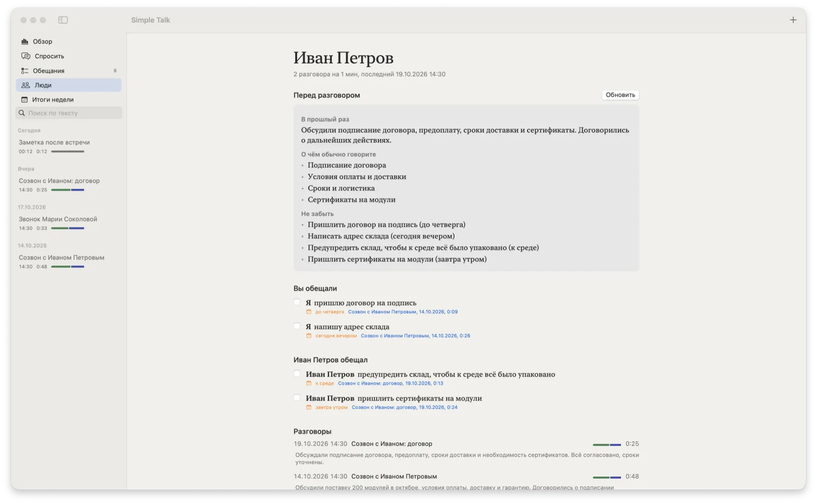The image size is (817, 504).
Task: Go to Обещания section
Action: (x=69, y=70)
